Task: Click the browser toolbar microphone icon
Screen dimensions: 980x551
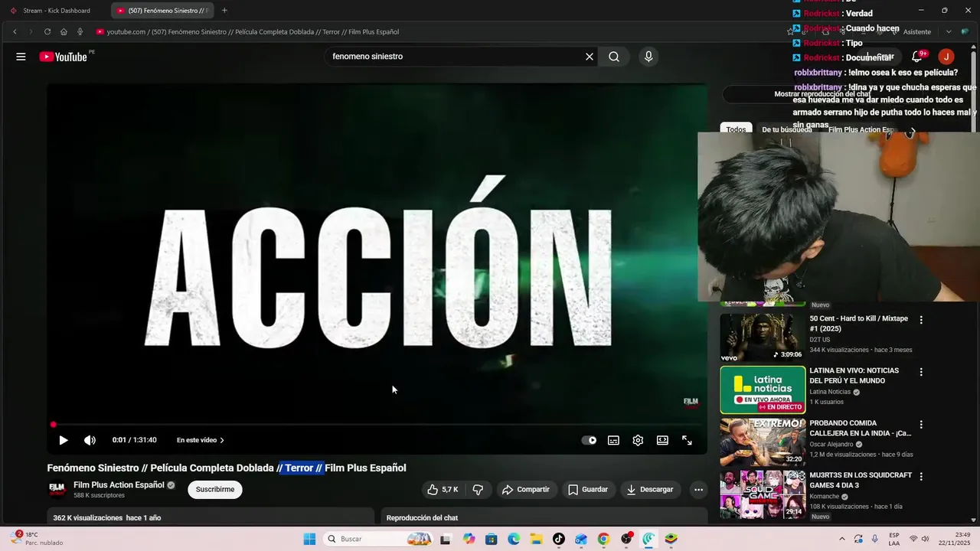Action: tap(80, 31)
